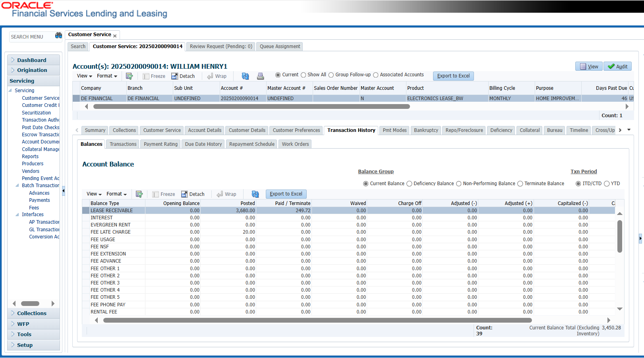This screenshot has width=644, height=358.
Task: Open the Repayment Schedule sub-tab
Action: [251, 144]
